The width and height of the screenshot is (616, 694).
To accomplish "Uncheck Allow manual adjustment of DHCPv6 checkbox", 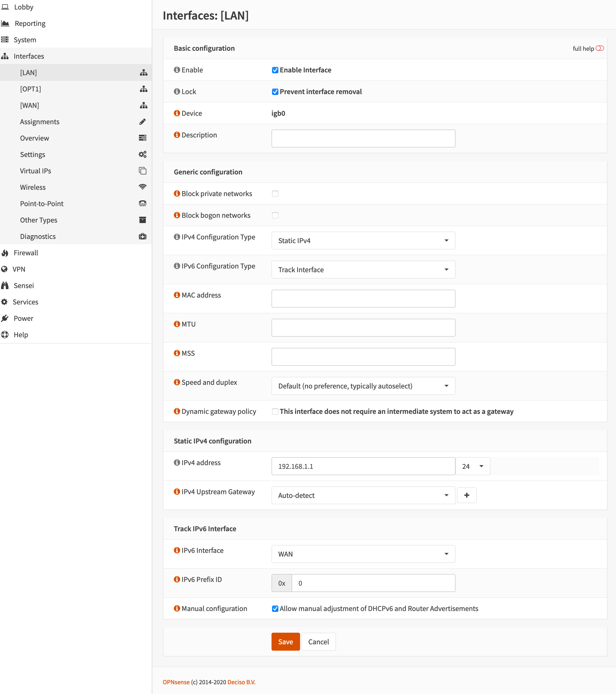I will coord(275,609).
